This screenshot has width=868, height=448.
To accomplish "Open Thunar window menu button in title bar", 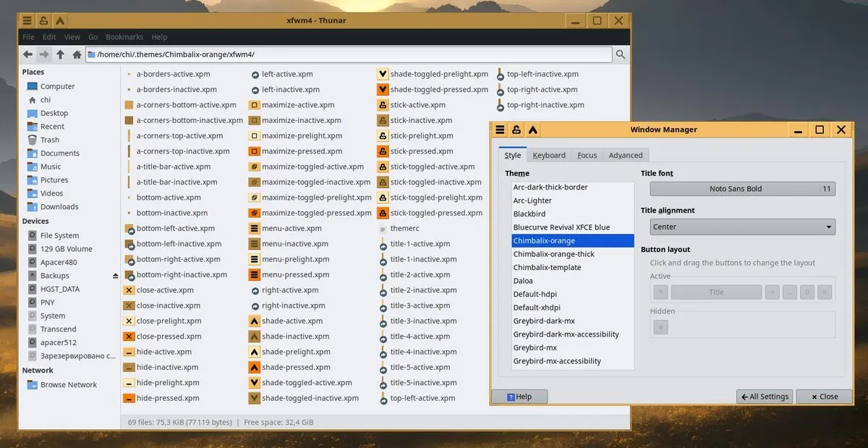I will tap(27, 20).
